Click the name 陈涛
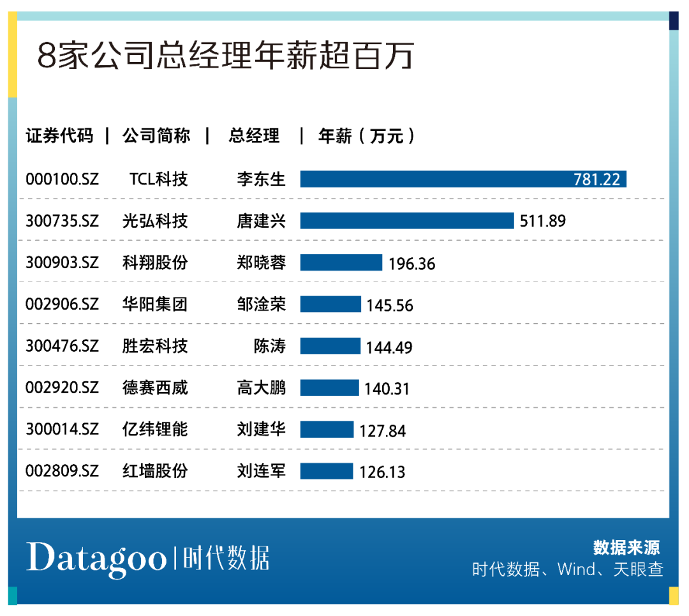Image resolution: width=689 pixels, height=616 pixels. click(x=270, y=346)
